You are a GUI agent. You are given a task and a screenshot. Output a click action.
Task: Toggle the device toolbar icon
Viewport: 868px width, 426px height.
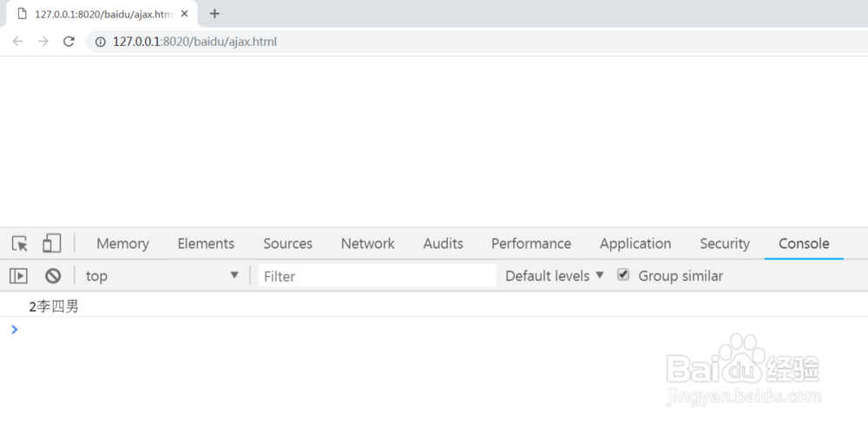point(51,244)
